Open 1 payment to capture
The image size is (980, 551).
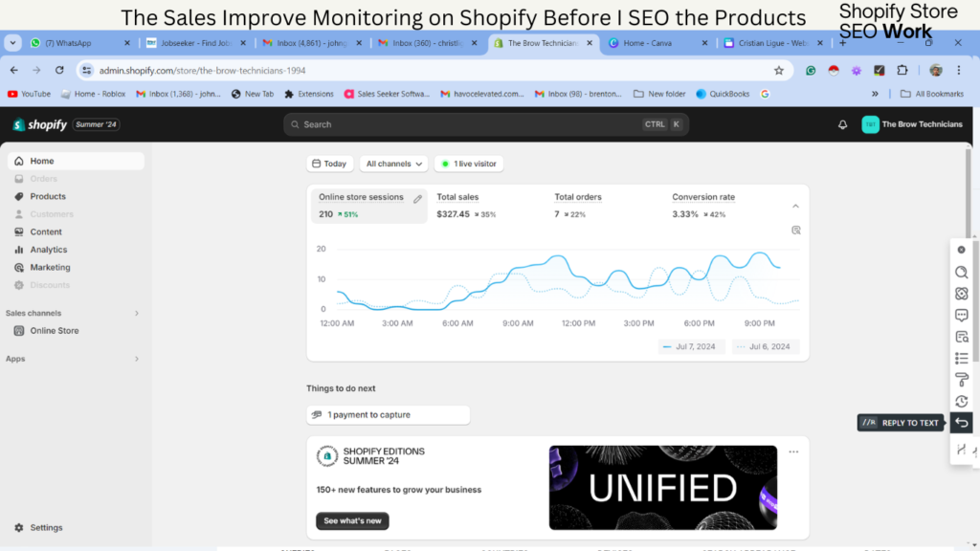click(x=389, y=415)
